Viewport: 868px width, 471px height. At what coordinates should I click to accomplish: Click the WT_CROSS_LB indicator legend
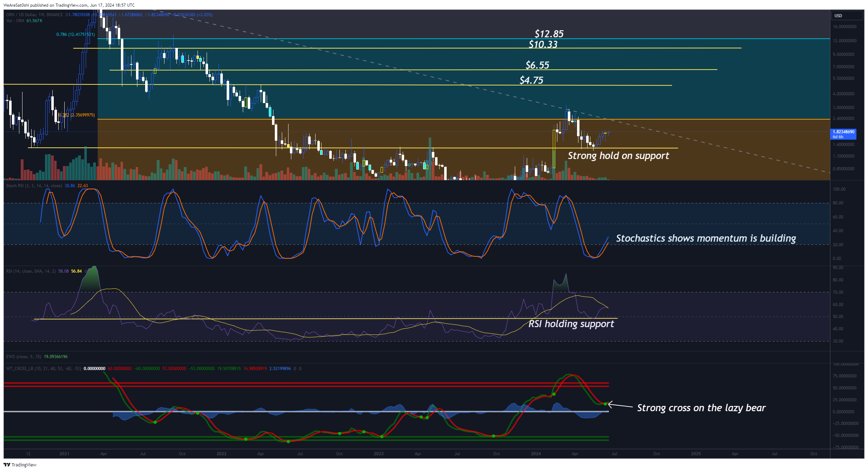click(44, 369)
